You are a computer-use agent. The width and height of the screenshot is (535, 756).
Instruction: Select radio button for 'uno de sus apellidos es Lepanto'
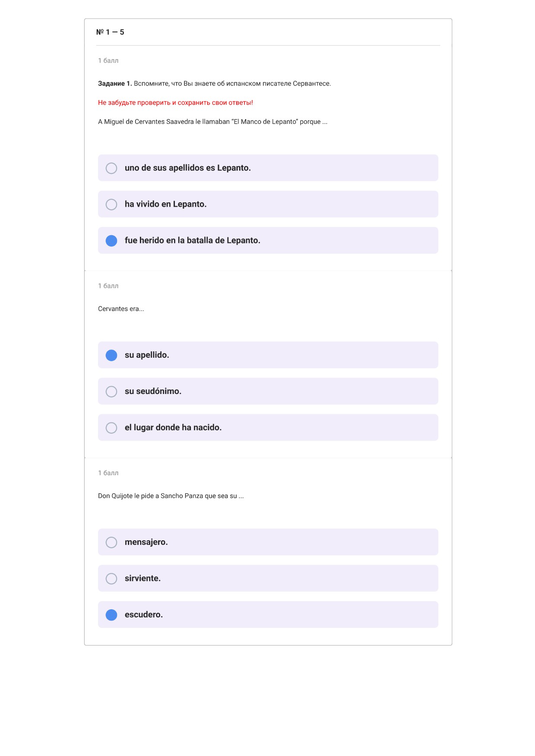(x=111, y=168)
